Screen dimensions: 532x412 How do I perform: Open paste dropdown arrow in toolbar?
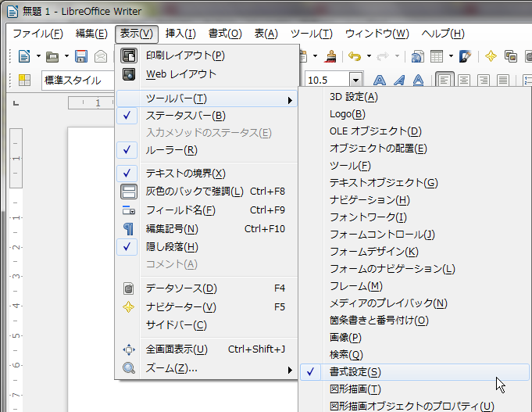click(315, 56)
